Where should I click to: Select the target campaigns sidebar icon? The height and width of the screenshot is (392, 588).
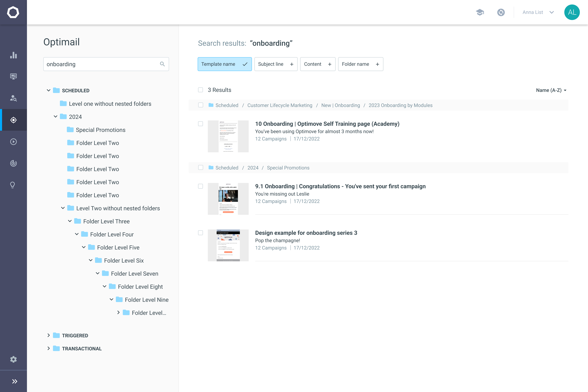click(x=13, y=120)
